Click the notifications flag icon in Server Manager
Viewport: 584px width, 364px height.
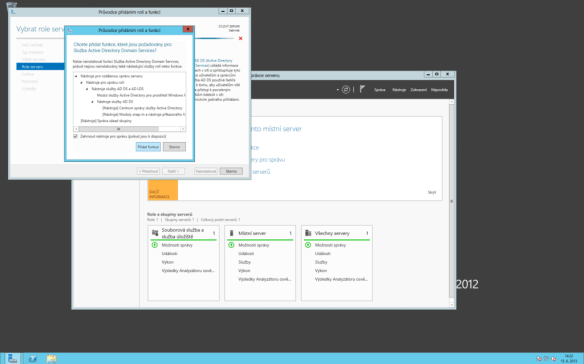362,89
